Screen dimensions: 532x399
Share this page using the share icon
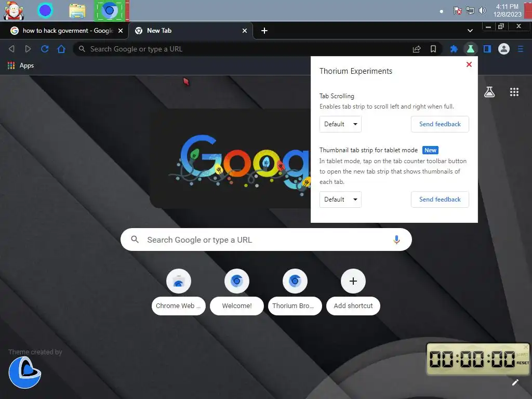click(417, 49)
